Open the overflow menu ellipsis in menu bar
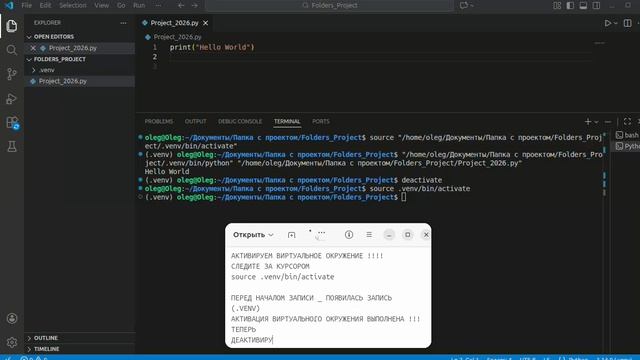Viewport: 640px width, 360px height. [158, 5]
